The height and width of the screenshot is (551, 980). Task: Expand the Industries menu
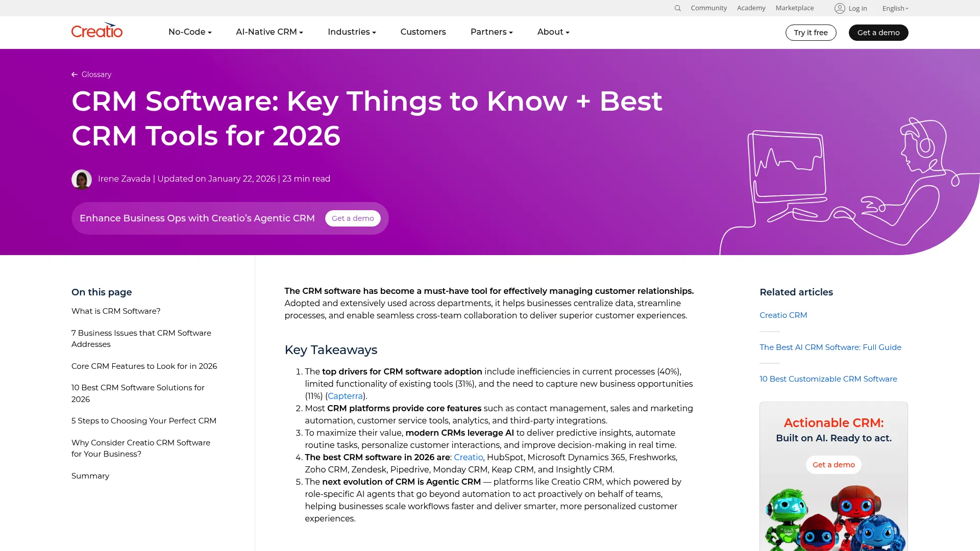click(352, 32)
